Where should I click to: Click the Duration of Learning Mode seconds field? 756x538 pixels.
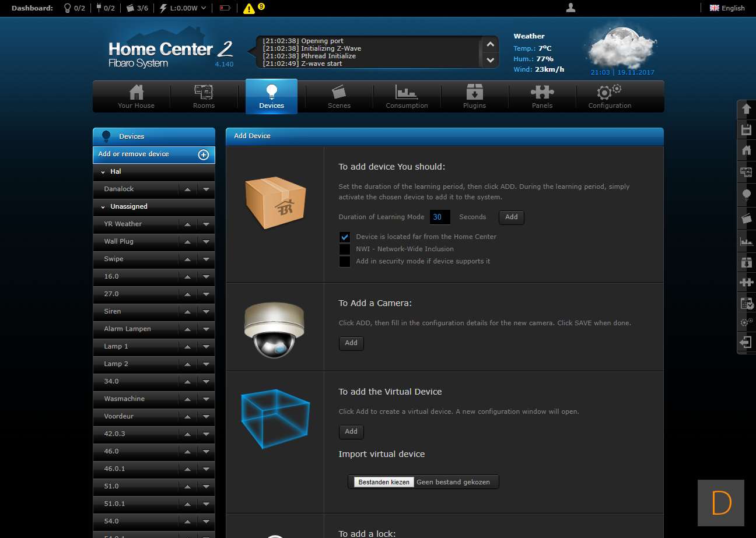[440, 217]
